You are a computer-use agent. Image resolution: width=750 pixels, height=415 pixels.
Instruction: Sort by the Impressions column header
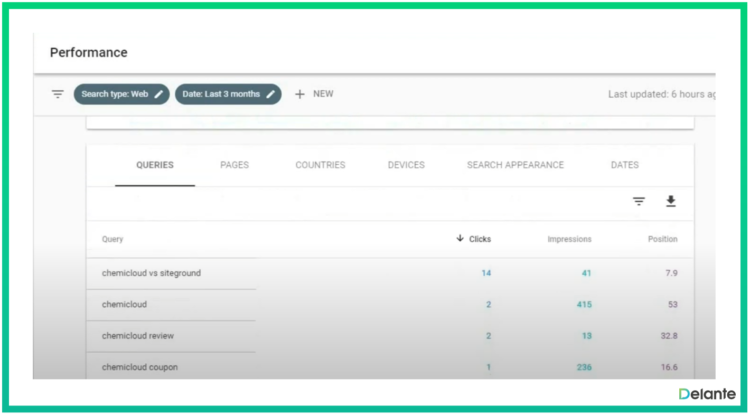click(569, 239)
